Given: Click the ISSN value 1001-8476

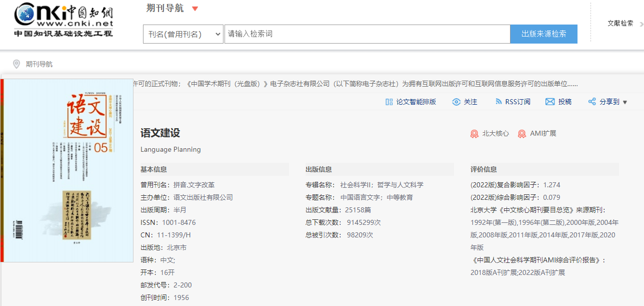Looking at the screenshot, I should point(179,222).
